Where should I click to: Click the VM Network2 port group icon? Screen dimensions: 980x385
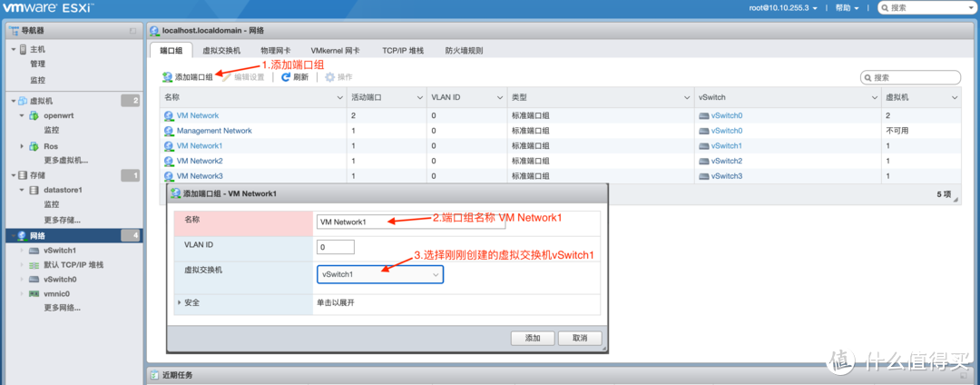pyautogui.click(x=169, y=162)
